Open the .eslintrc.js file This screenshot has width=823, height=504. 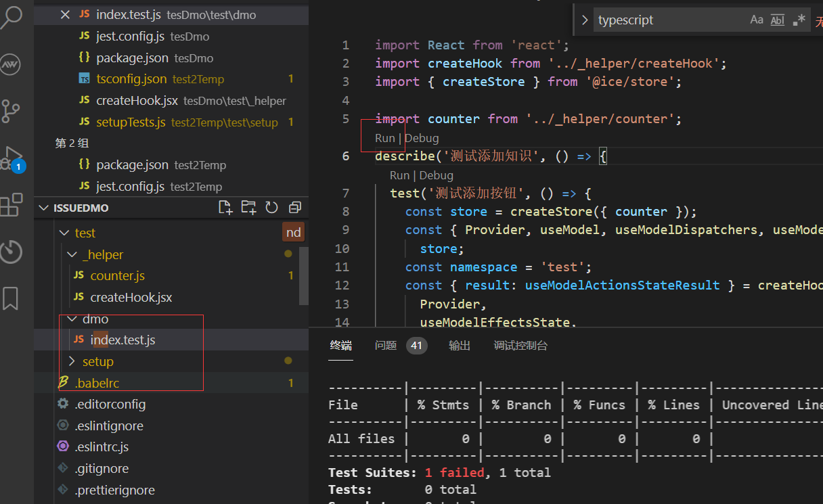point(171,446)
